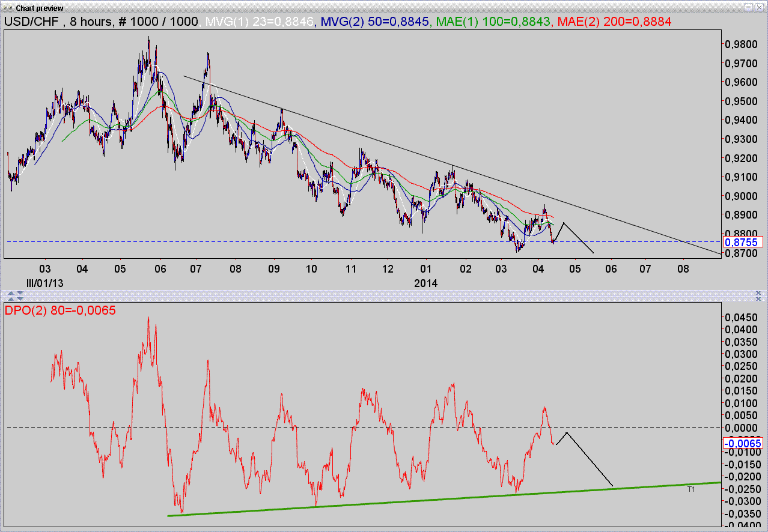Click lower down-arrow on the pane divider
The image size is (768, 532).
20,299
